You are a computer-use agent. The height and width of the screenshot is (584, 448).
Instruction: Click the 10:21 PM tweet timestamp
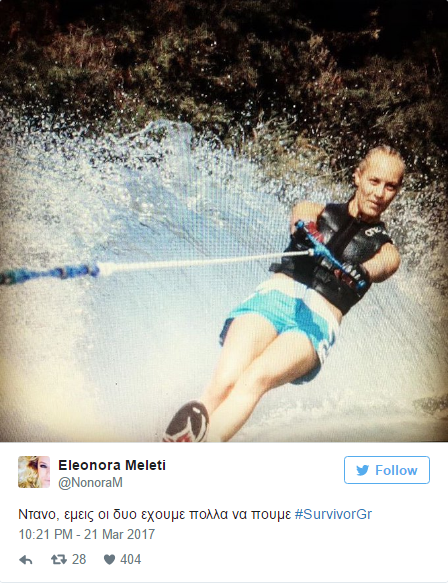pos(45,534)
